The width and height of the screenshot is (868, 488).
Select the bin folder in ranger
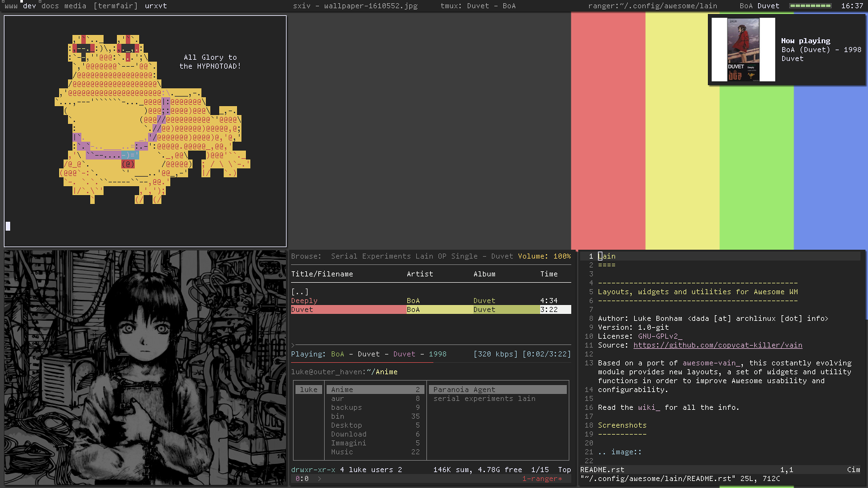[375, 416]
